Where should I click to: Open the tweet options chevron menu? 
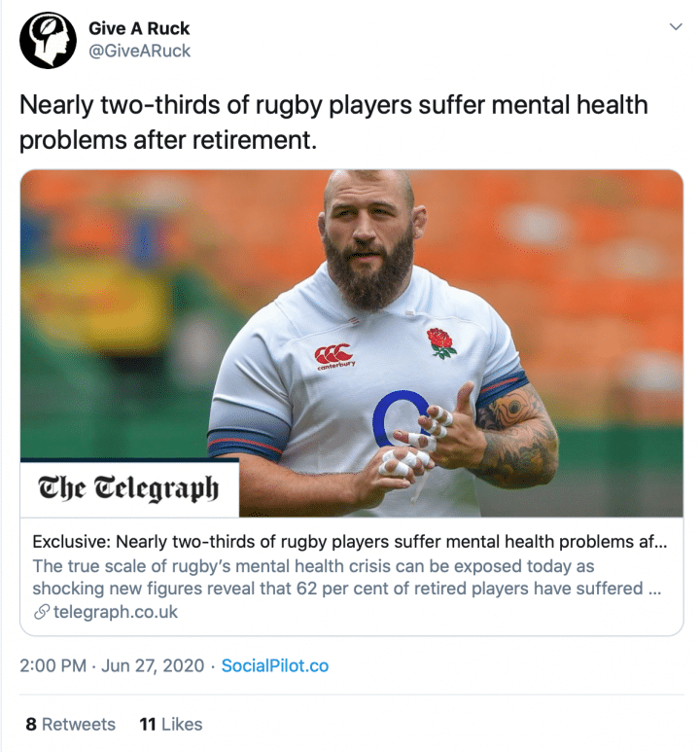click(x=676, y=27)
